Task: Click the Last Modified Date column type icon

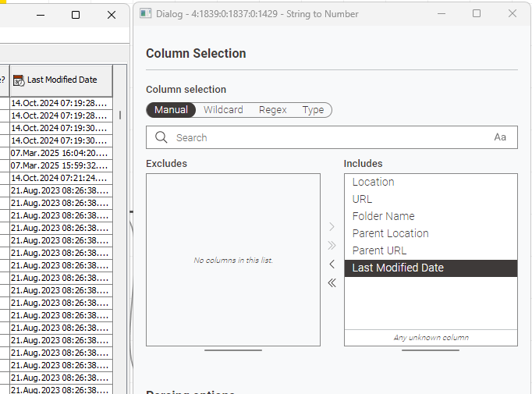Action: pos(19,80)
